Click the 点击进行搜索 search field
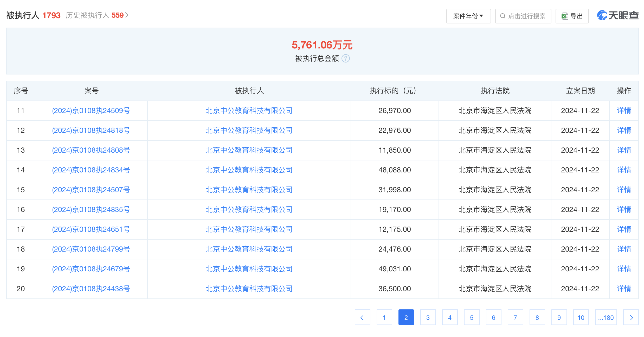Image resolution: width=644 pixels, height=337 pixels. 527,16
